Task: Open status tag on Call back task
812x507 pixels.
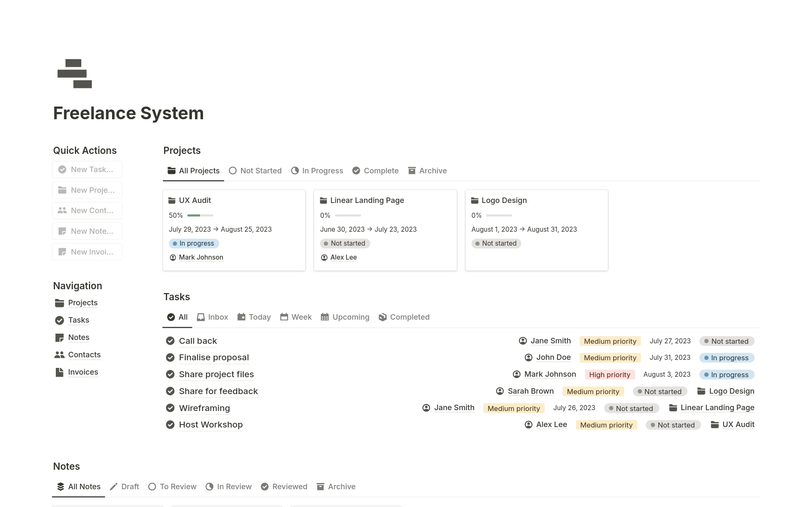Action: coord(726,341)
